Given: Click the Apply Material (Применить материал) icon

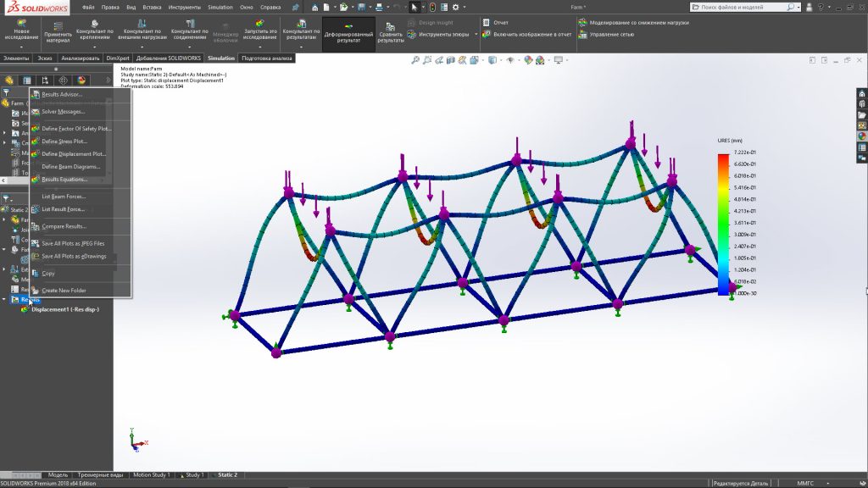Looking at the screenshot, I should click(x=57, y=31).
